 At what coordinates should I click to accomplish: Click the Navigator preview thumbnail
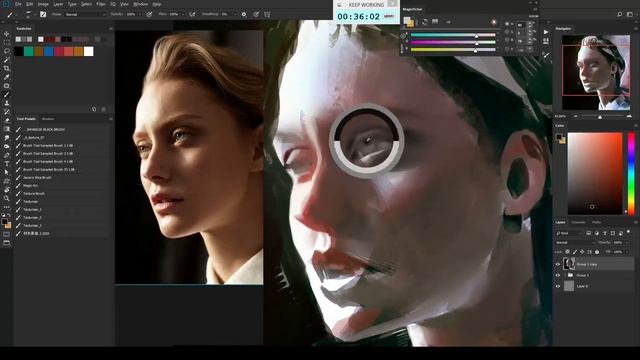[x=596, y=72]
